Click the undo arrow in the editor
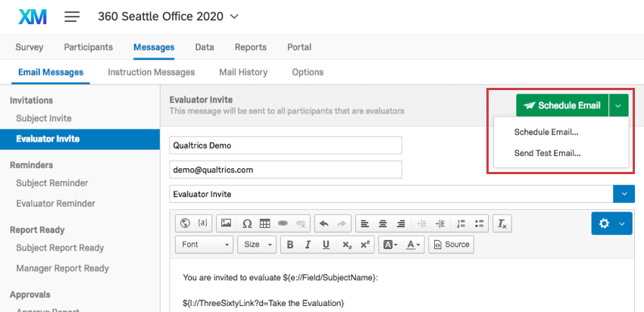The width and height of the screenshot is (644, 312). [324, 223]
